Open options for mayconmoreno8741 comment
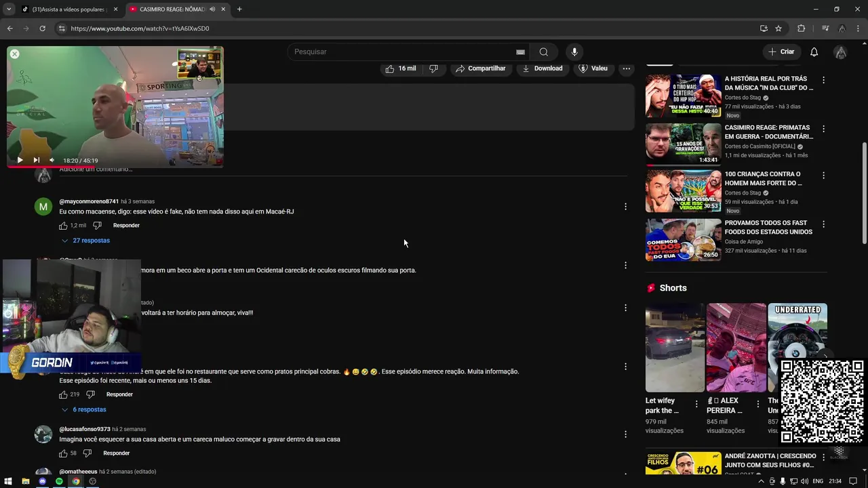The image size is (868, 488). (625, 207)
